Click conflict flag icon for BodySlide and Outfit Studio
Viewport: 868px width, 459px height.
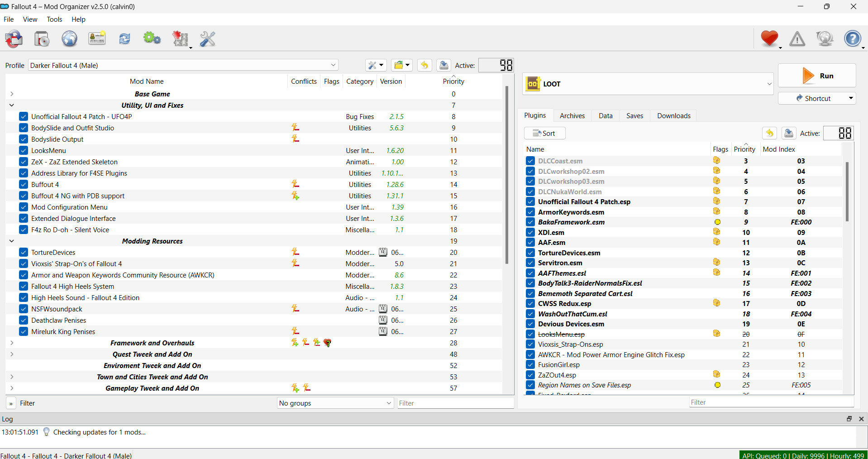[296, 128]
